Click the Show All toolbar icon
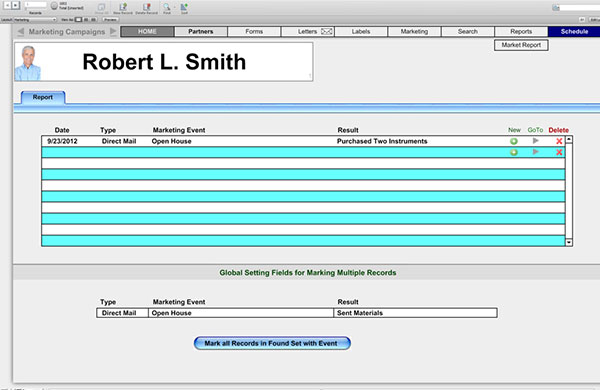600x390 pixels. 101,8
